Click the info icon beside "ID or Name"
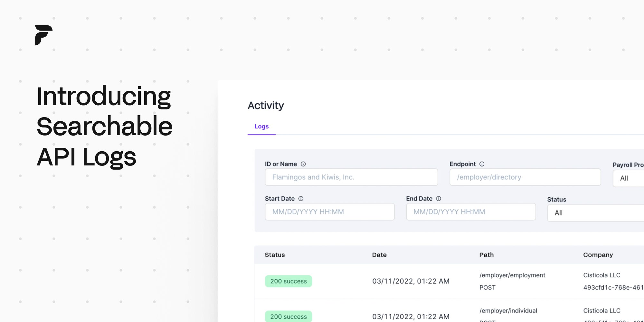Screen dimensions: 644x322 tap(303, 164)
